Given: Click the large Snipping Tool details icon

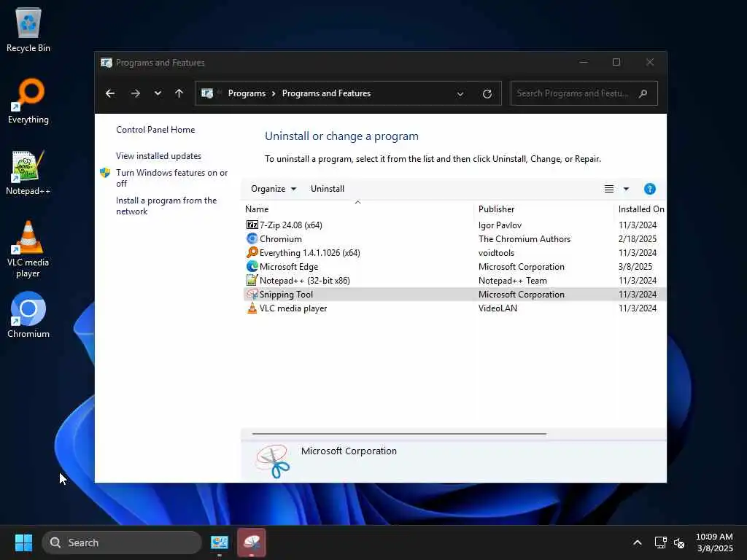Looking at the screenshot, I should [273, 461].
